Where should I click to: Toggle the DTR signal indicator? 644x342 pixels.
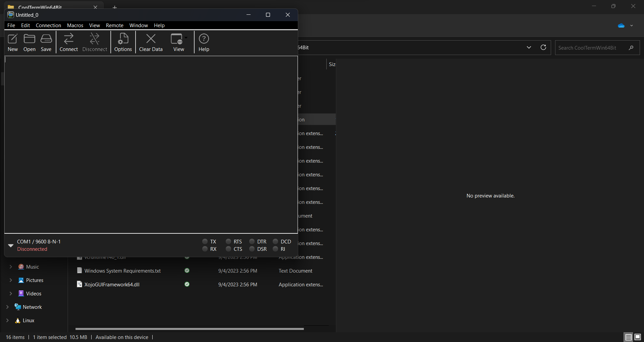tap(252, 241)
